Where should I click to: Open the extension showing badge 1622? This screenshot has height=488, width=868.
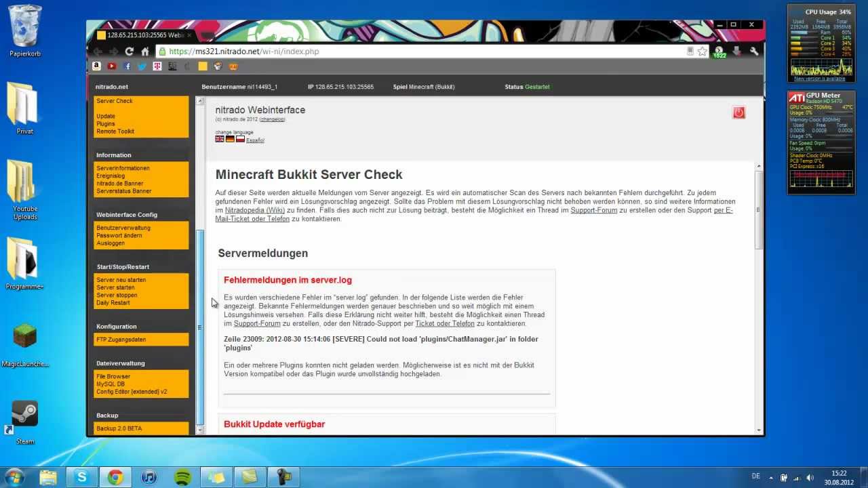click(719, 52)
